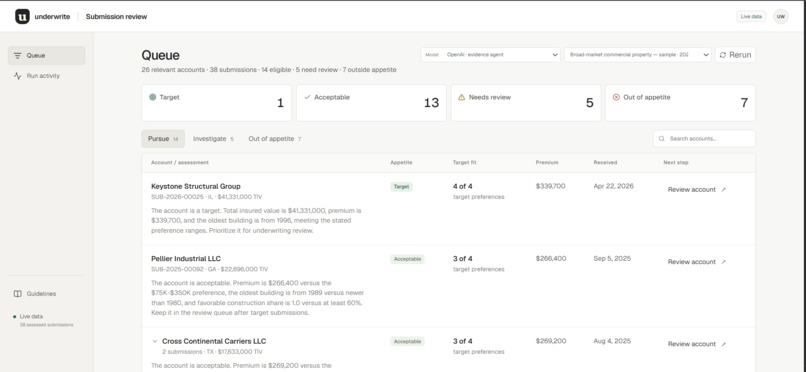This screenshot has width=806, height=372.
Task: Click the Acceptable badge on Cross Continental row
Action: [408, 341]
